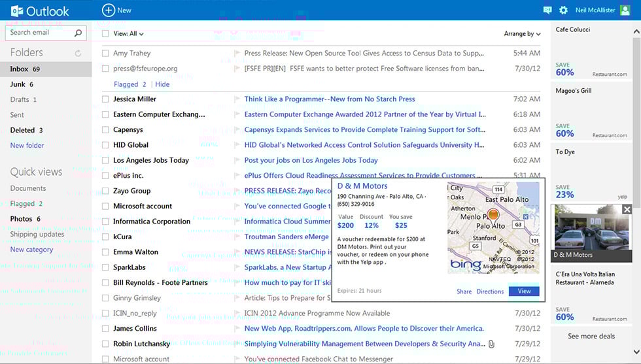Compose a message with the New button
The height and width of the screenshot is (364, 641).
coord(117,10)
